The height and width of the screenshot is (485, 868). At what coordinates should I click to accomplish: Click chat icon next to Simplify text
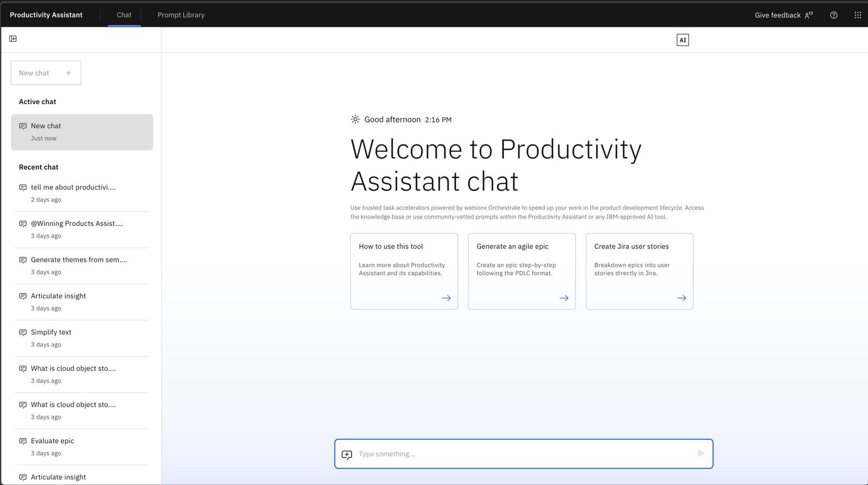point(23,332)
